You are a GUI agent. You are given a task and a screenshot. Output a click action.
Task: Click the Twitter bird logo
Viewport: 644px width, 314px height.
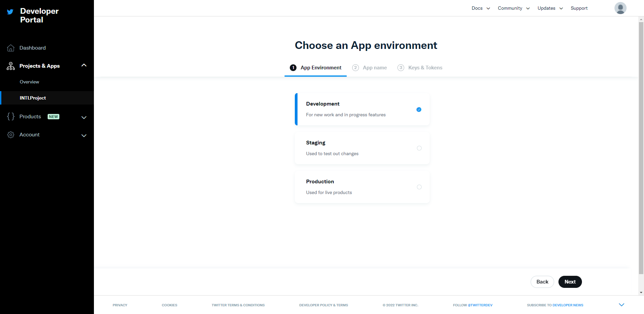pos(10,12)
